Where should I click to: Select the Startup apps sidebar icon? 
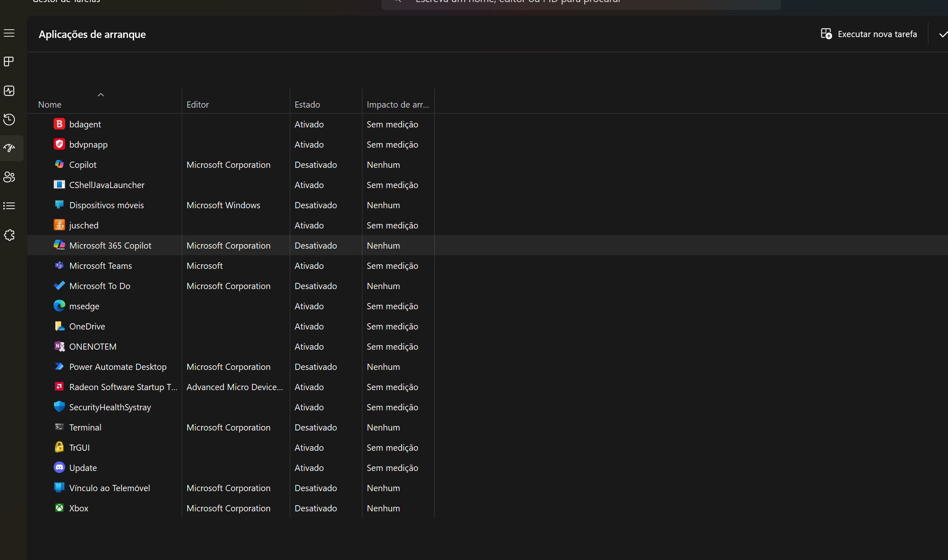[9, 148]
